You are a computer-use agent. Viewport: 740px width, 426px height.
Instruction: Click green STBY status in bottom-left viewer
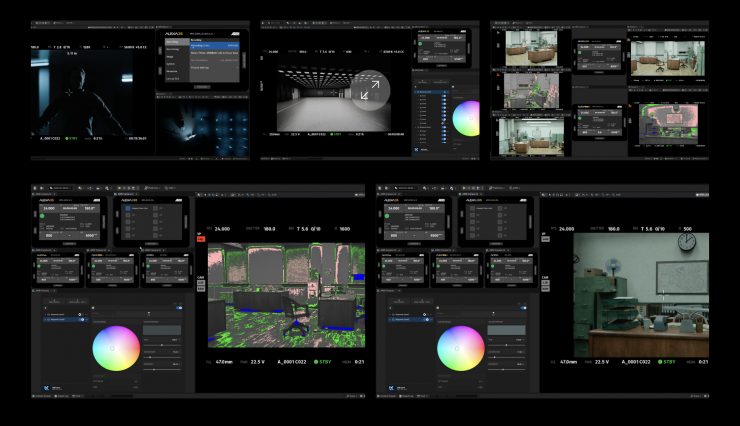coord(323,362)
